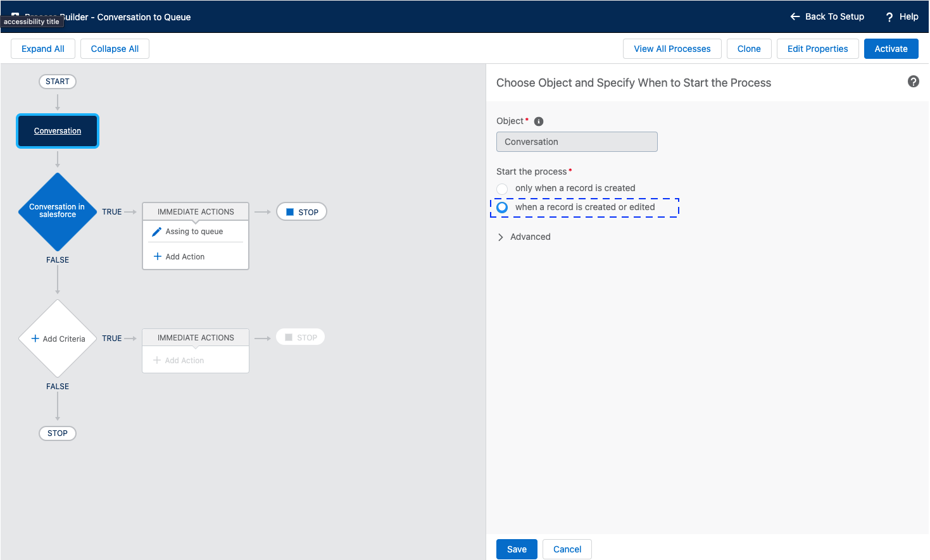Activate the process
This screenshot has width=930, height=560.
tap(891, 49)
